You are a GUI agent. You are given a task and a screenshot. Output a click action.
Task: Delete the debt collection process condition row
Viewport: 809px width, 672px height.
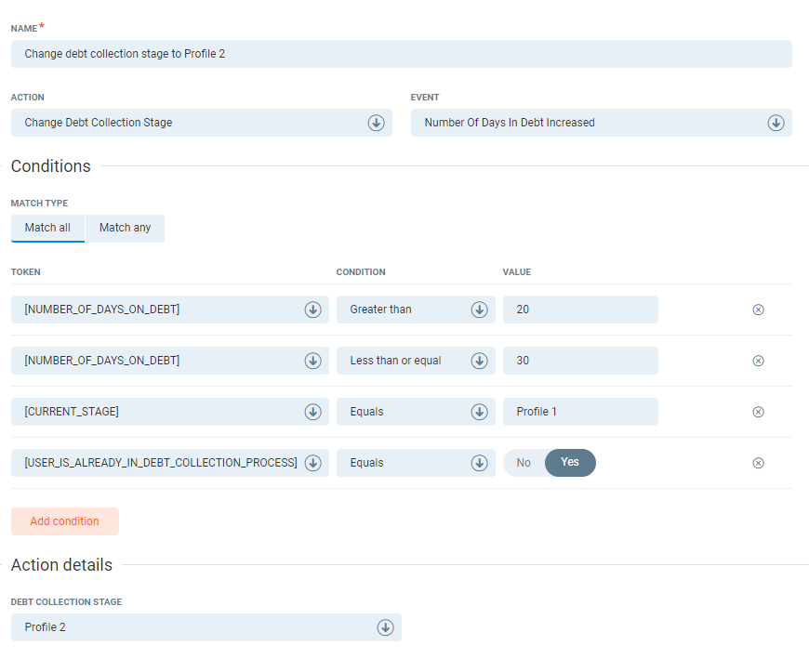point(758,463)
